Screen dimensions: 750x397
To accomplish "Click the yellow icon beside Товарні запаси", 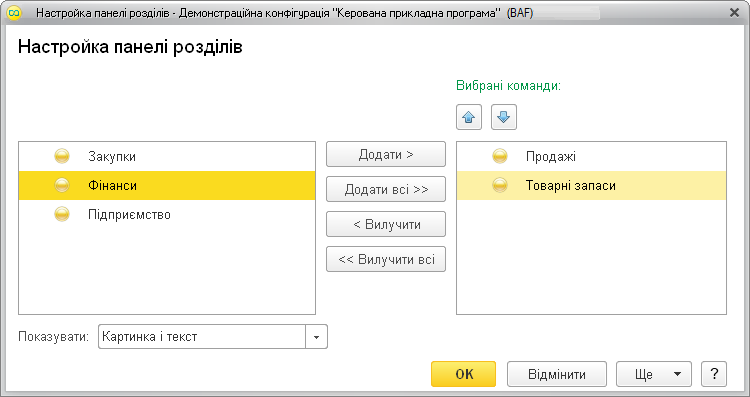I will [x=500, y=185].
